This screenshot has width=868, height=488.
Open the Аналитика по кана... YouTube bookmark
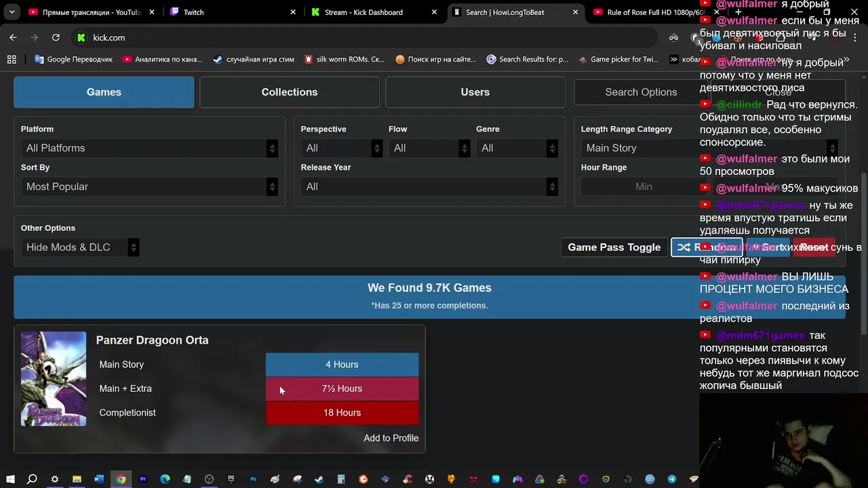point(163,59)
